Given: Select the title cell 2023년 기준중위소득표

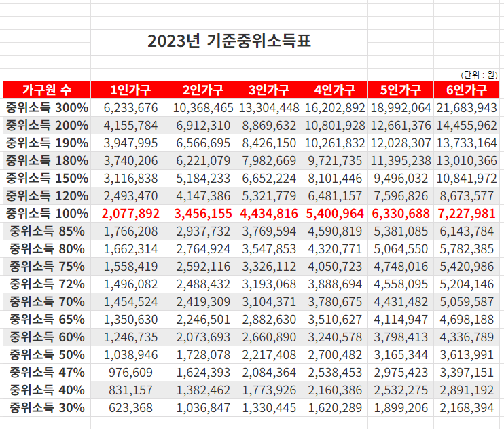Looking at the screenshot, I should 229,42.
